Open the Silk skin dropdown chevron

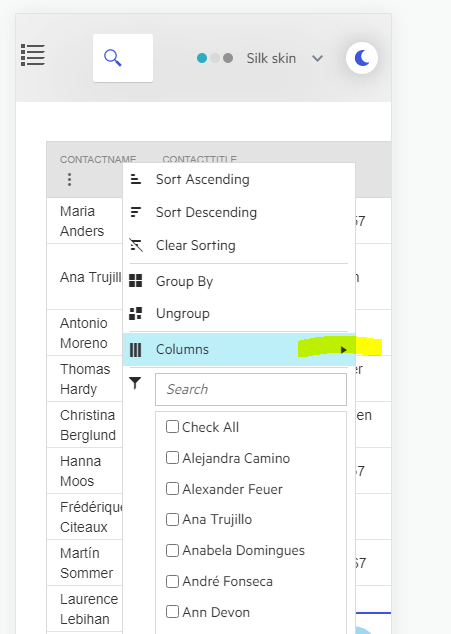(318, 58)
